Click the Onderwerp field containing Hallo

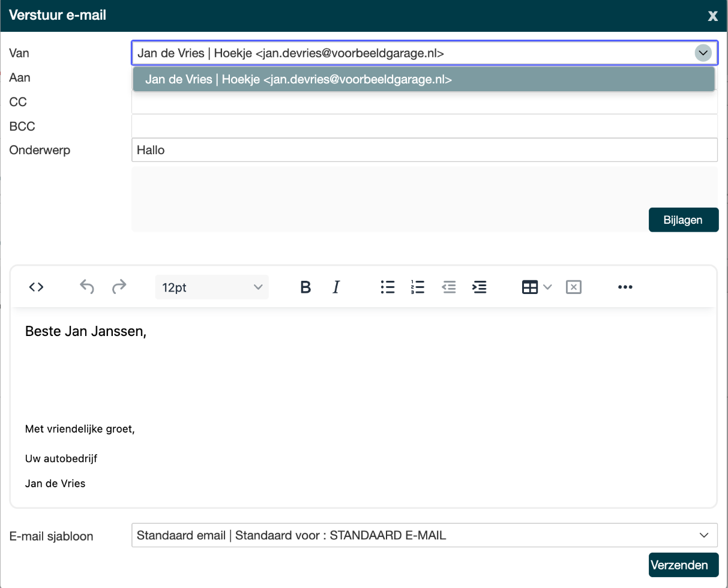pyautogui.click(x=424, y=150)
